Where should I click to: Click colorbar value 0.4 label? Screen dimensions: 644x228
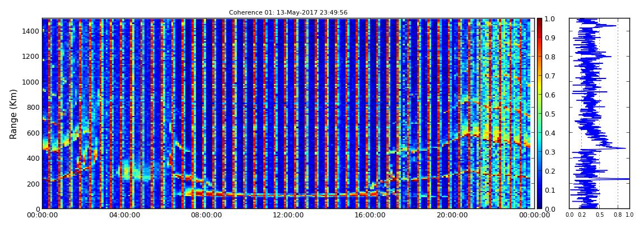[x=549, y=133]
